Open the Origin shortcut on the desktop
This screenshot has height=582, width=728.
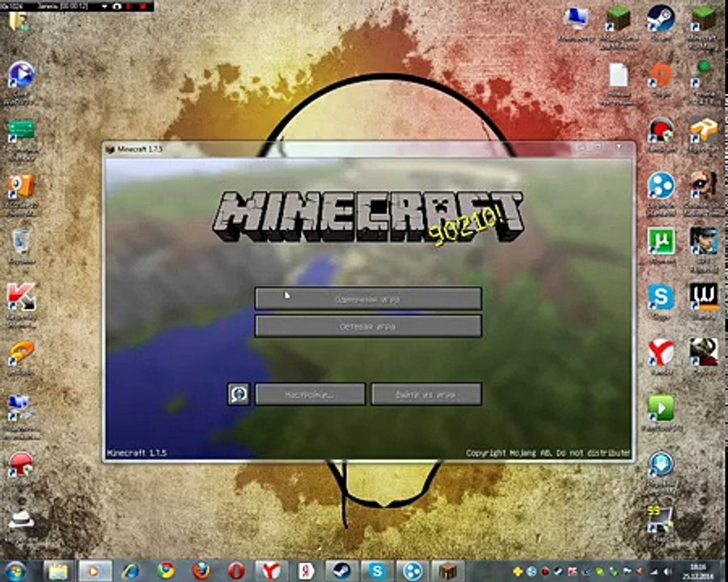(661, 76)
